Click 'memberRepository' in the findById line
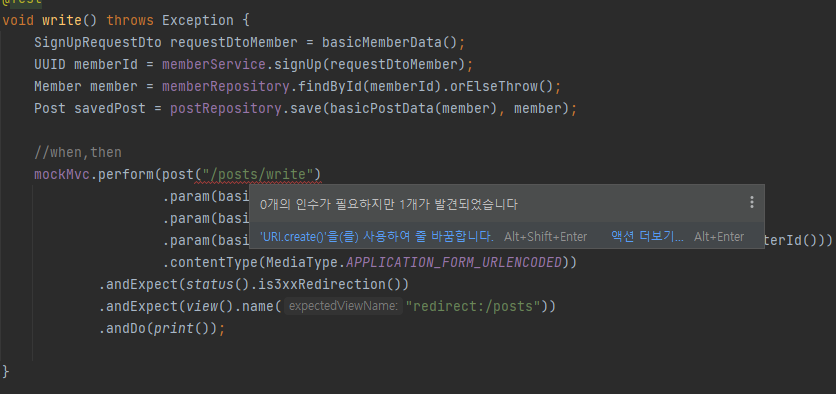Screen dimensions: 836x394 226,86
